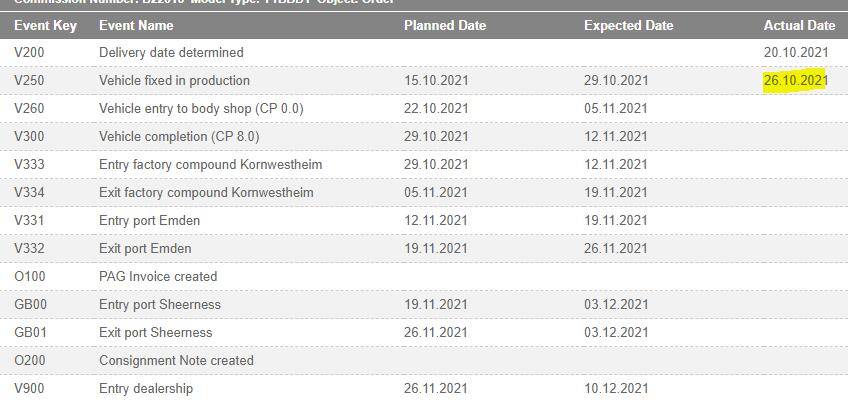Screen dimensions: 848x404
Task: Click the Event Name column header
Action: (x=136, y=25)
